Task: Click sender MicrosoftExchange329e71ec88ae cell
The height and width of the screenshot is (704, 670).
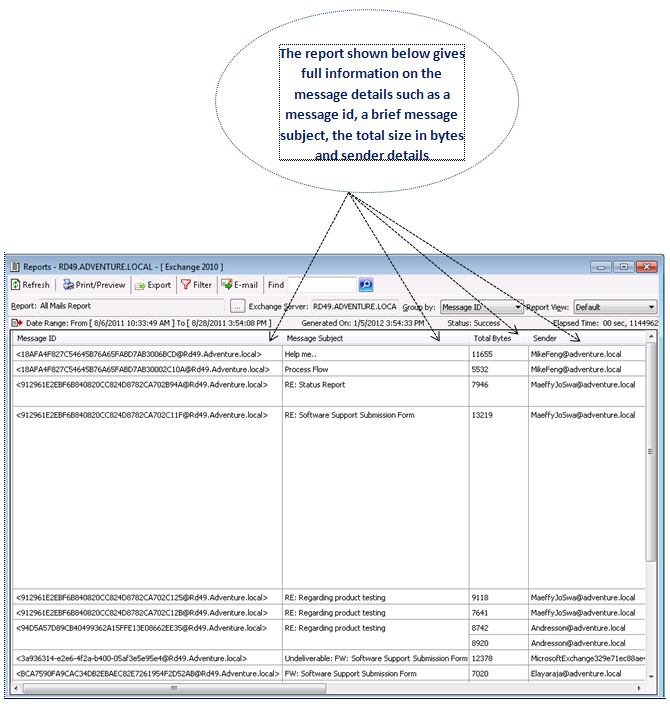Action: 587,659
